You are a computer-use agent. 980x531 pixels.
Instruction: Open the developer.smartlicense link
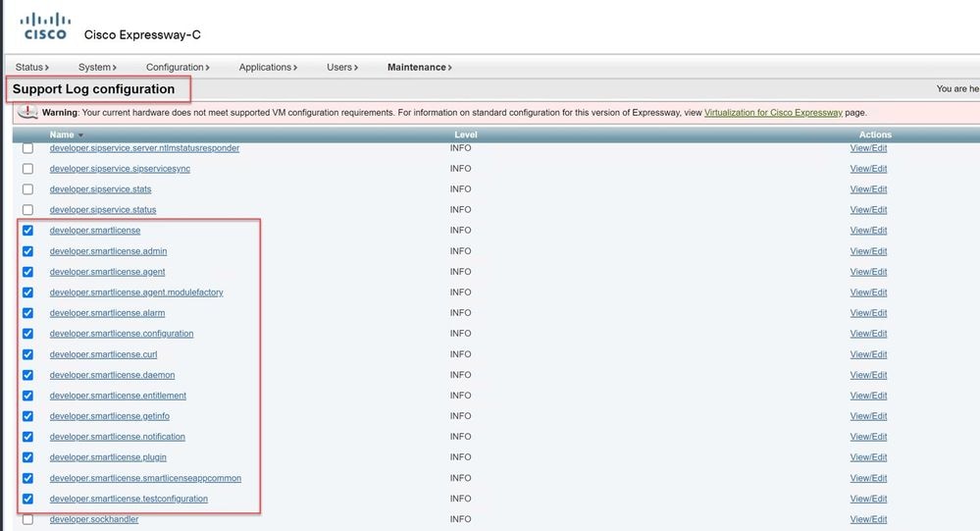tap(95, 230)
